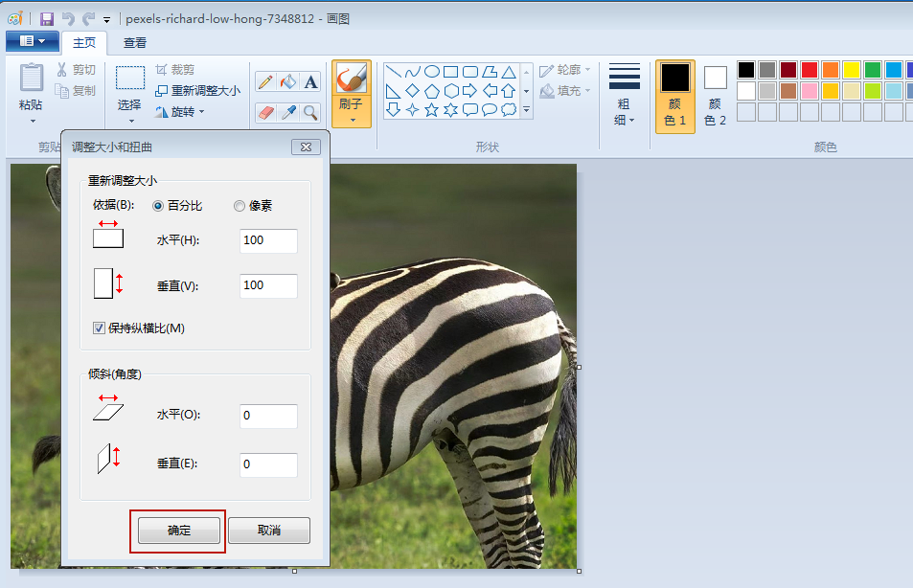Click the 水平(H) resize input field
The width and height of the screenshot is (913, 588).
[268, 241]
